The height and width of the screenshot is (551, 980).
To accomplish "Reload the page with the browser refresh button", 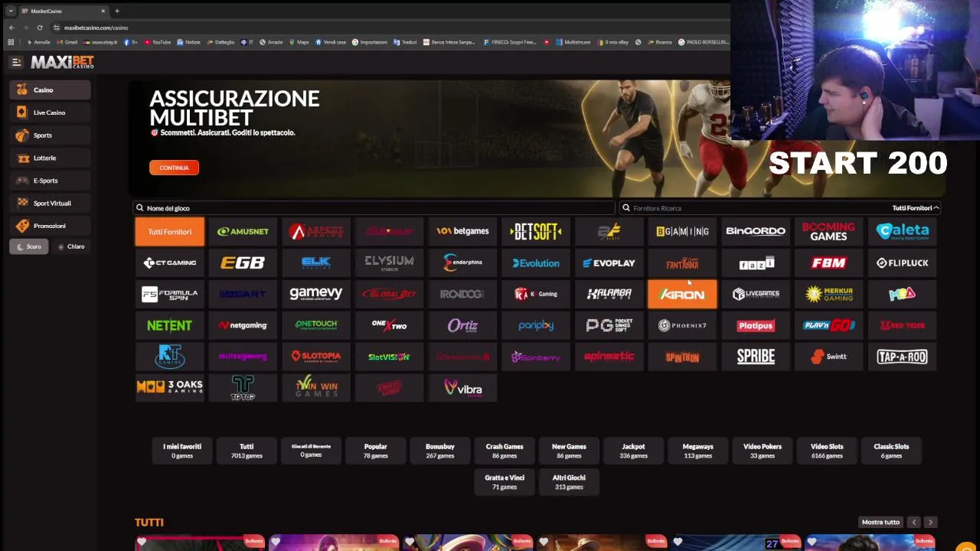I will [x=40, y=28].
